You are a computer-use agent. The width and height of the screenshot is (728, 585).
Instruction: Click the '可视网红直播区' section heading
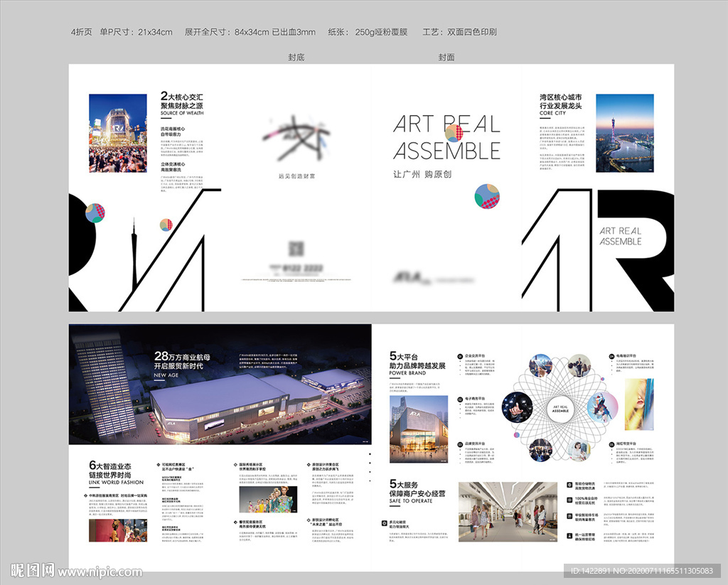click(173, 464)
